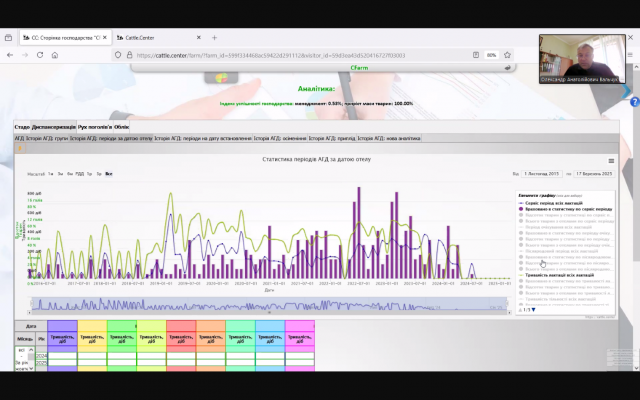The image size is (640, 400).
Task: Open the Диспансеризація tab
Action: 53,127
